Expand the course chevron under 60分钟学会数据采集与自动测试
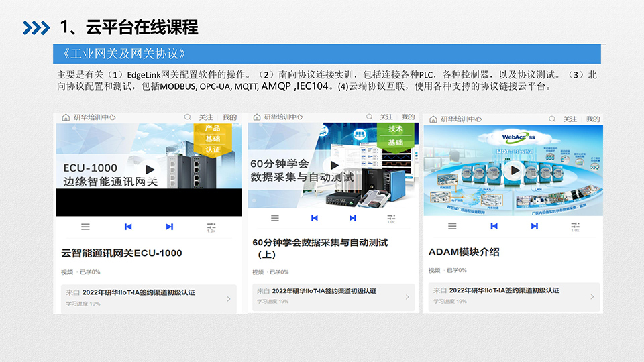The height and width of the screenshot is (362, 644). (407, 296)
